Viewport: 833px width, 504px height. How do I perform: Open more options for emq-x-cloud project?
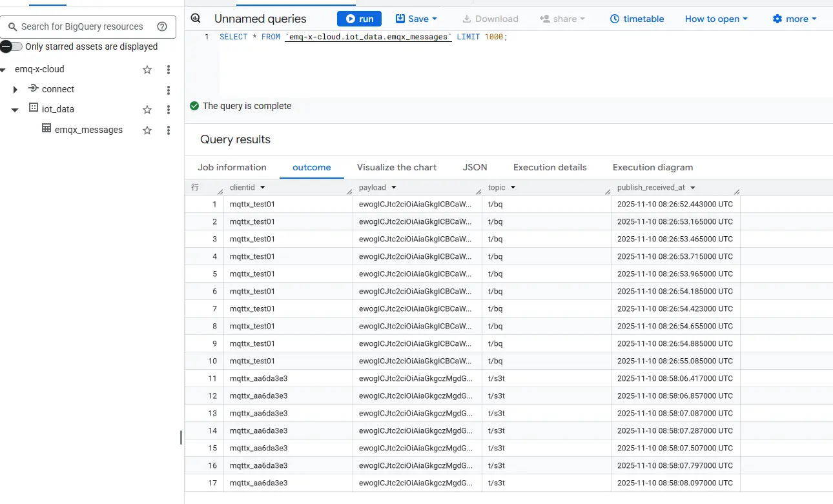[x=169, y=70]
